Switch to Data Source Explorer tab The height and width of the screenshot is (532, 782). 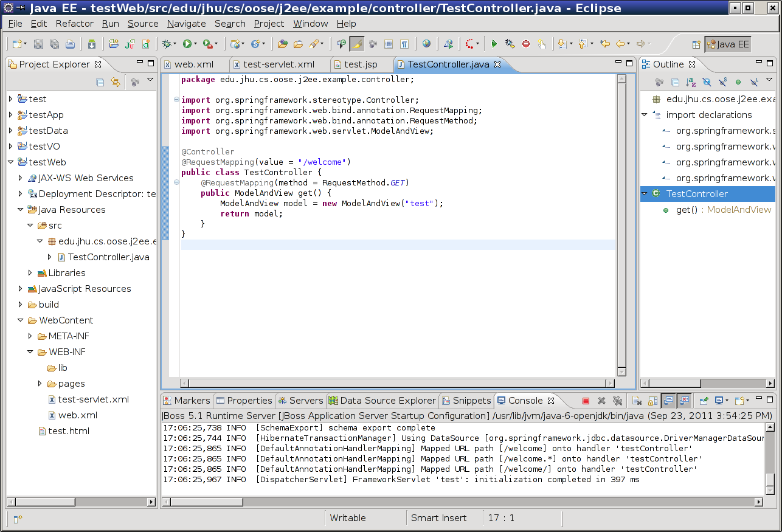tap(382, 401)
